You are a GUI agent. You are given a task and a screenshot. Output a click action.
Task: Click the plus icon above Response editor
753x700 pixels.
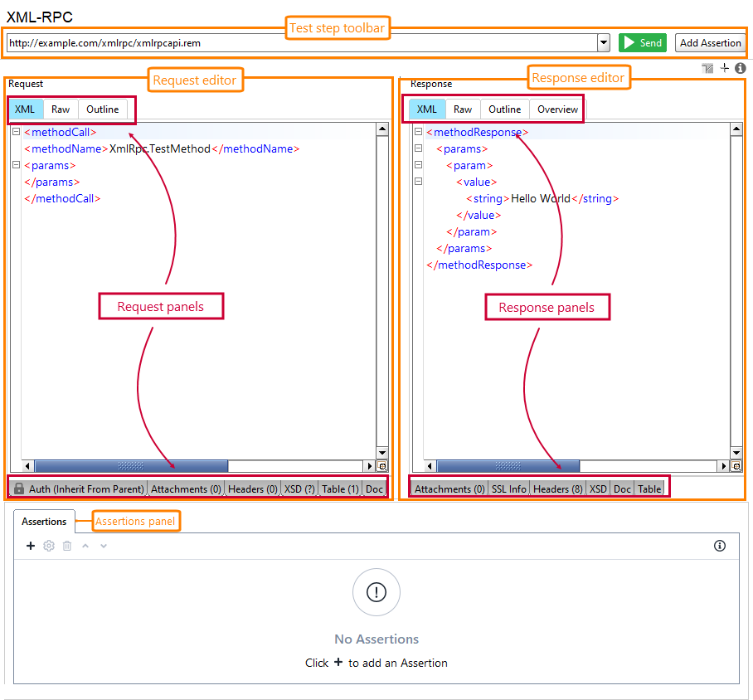[x=725, y=68]
